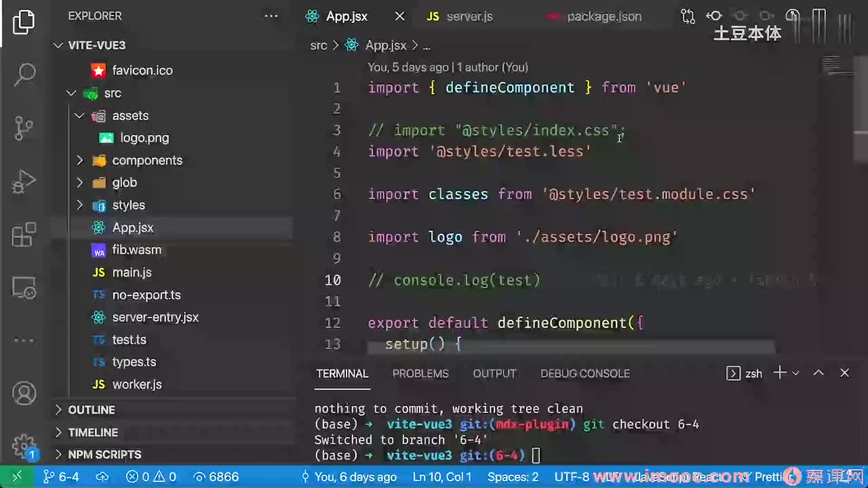868x488 pixels.
Task: Collapse the assets folder
Action: tap(79, 116)
